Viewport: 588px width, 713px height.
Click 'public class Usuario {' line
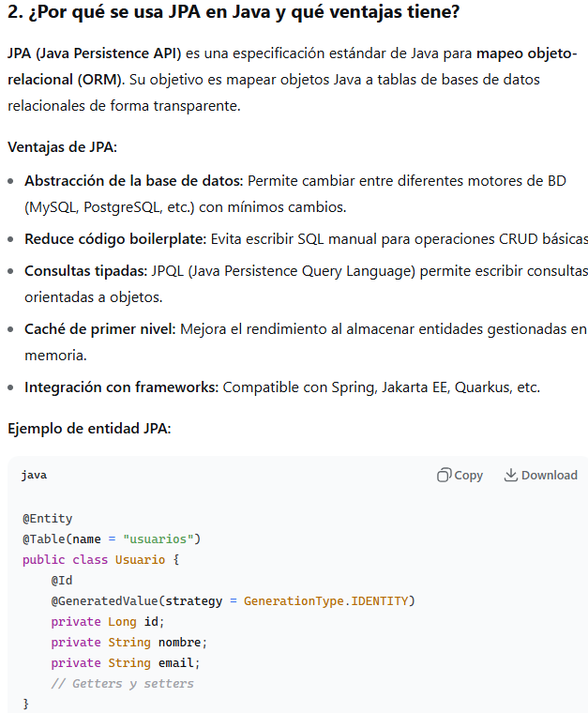pos(101,560)
